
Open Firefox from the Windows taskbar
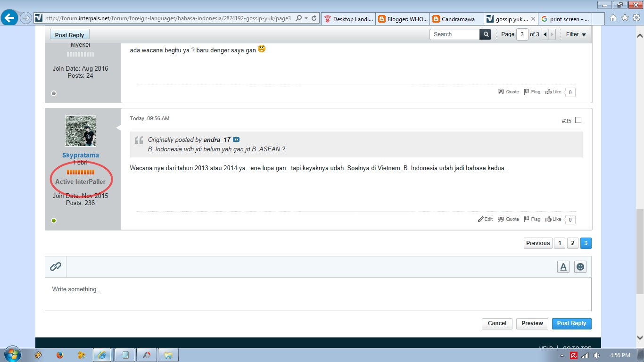(x=59, y=355)
